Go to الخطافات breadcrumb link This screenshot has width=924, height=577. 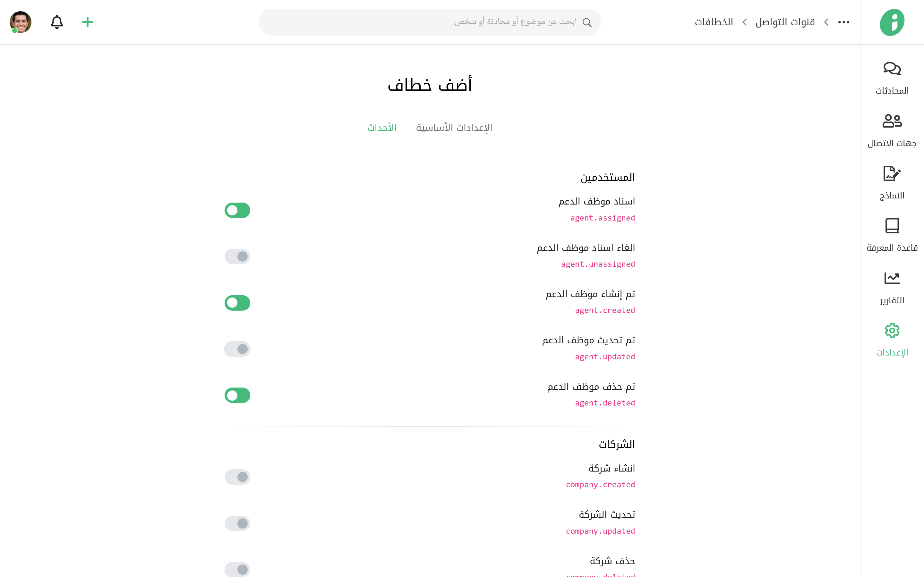714,22
